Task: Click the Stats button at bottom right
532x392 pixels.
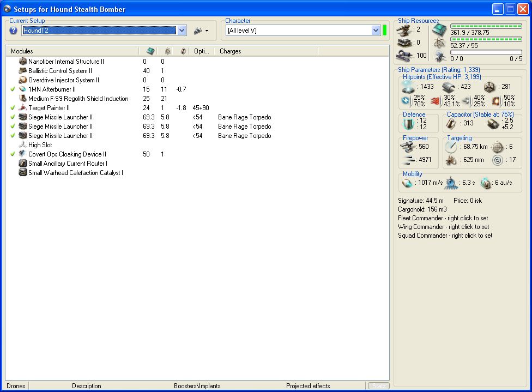Action: click(379, 386)
